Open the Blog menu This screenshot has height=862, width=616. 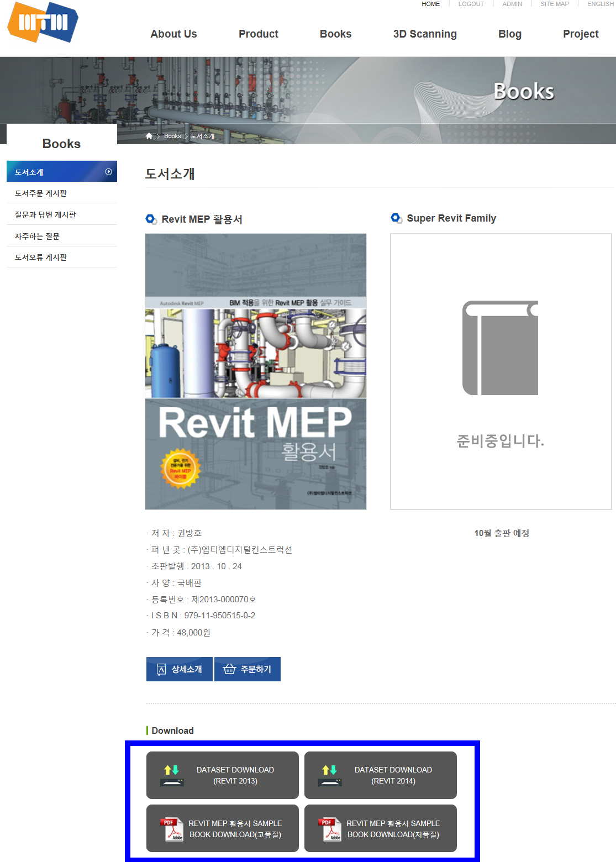pyautogui.click(x=510, y=34)
